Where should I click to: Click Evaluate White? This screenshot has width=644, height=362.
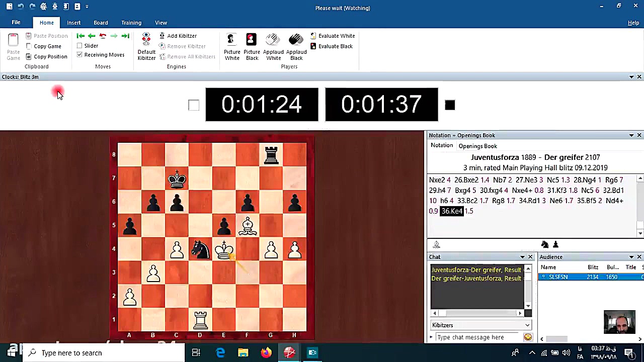tap(333, 36)
